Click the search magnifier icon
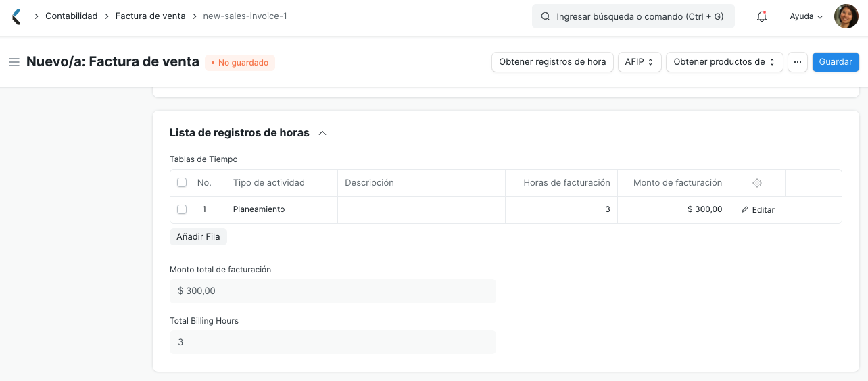 click(546, 16)
